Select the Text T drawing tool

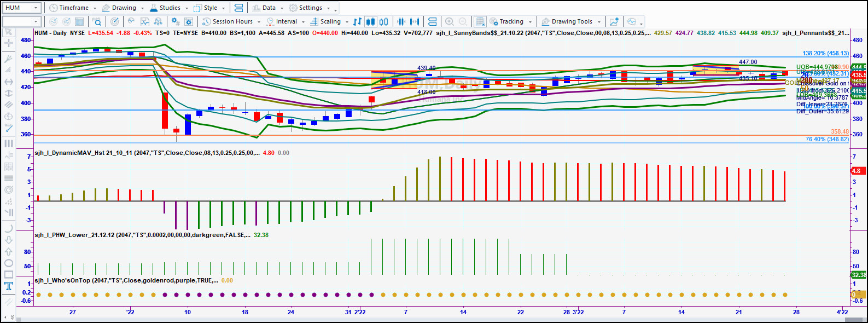click(x=9, y=286)
